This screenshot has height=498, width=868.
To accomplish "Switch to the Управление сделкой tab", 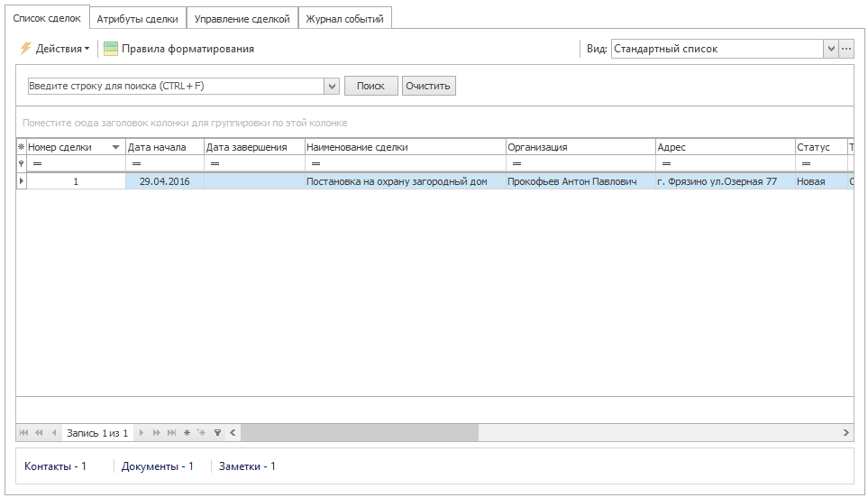I will 242,19.
